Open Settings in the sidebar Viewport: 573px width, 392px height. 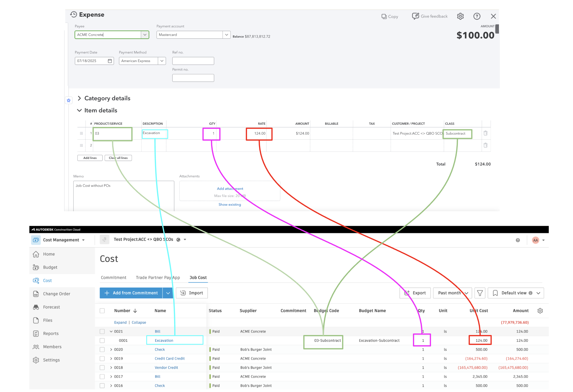pos(51,360)
